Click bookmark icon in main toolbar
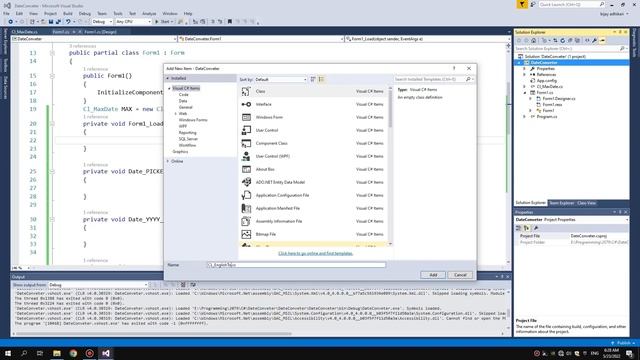This screenshot has width=640, height=360. pos(230,22)
